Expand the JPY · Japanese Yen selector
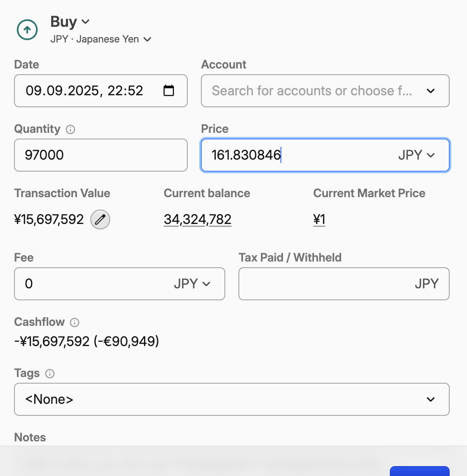This screenshot has height=476, width=467. tap(101, 40)
